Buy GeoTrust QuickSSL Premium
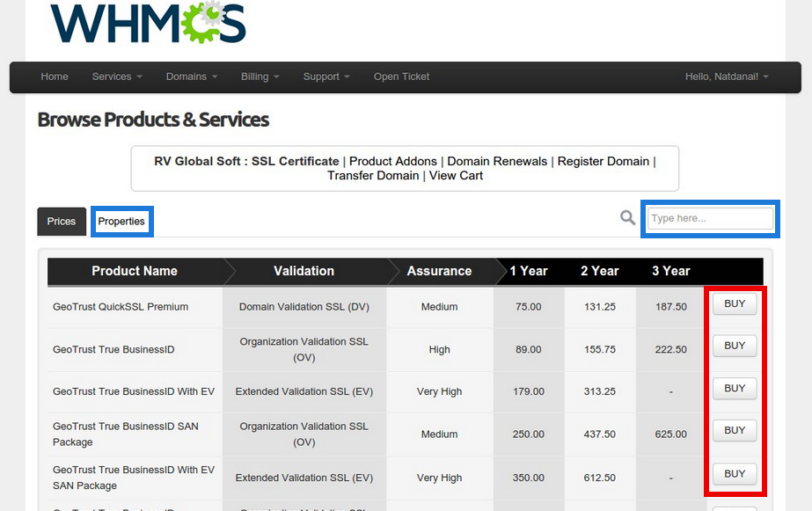This screenshot has width=812, height=511. [735, 304]
